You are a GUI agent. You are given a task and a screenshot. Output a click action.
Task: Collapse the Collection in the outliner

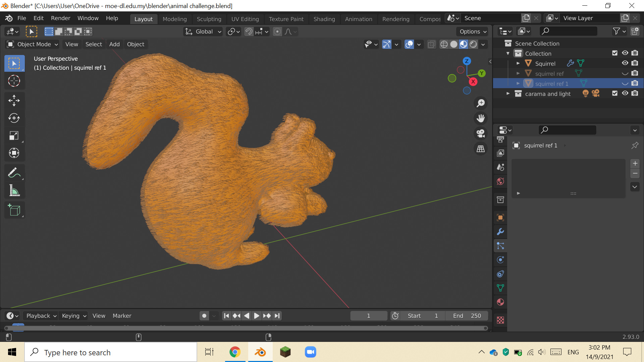(507, 53)
